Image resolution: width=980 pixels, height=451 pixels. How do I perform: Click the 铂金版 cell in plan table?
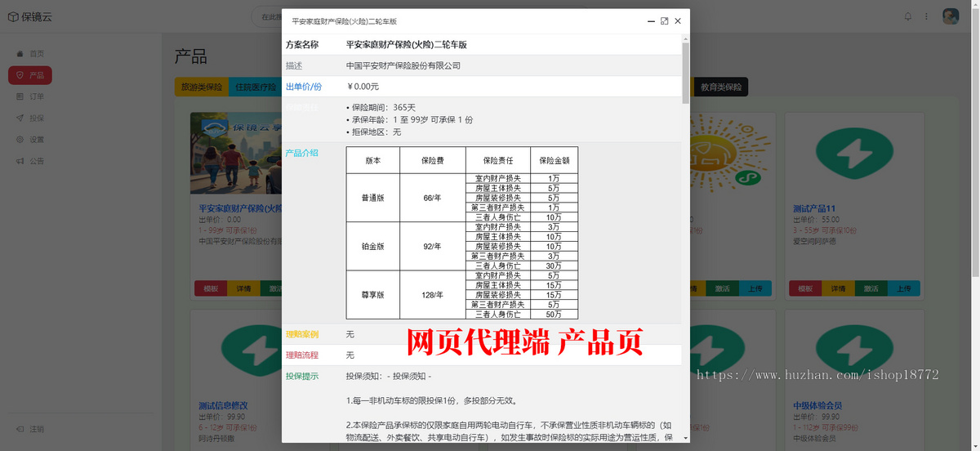click(x=373, y=246)
